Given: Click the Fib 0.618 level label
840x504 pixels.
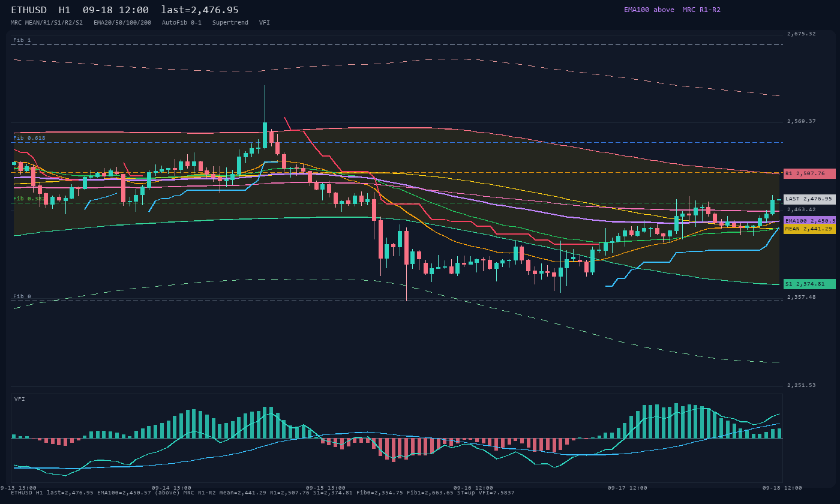Looking at the screenshot, I should 29,138.
